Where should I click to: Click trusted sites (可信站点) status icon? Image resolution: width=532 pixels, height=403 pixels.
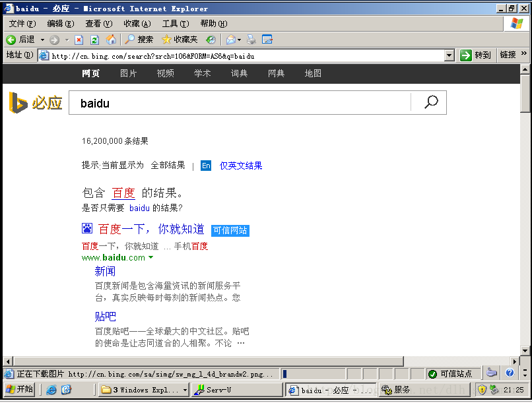(x=432, y=374)
